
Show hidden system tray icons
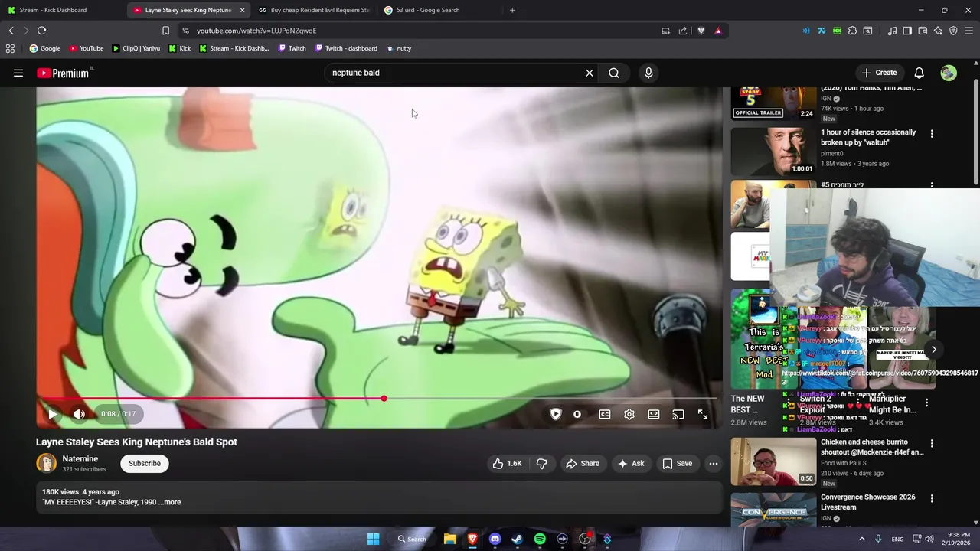click(x=861, y=539)
